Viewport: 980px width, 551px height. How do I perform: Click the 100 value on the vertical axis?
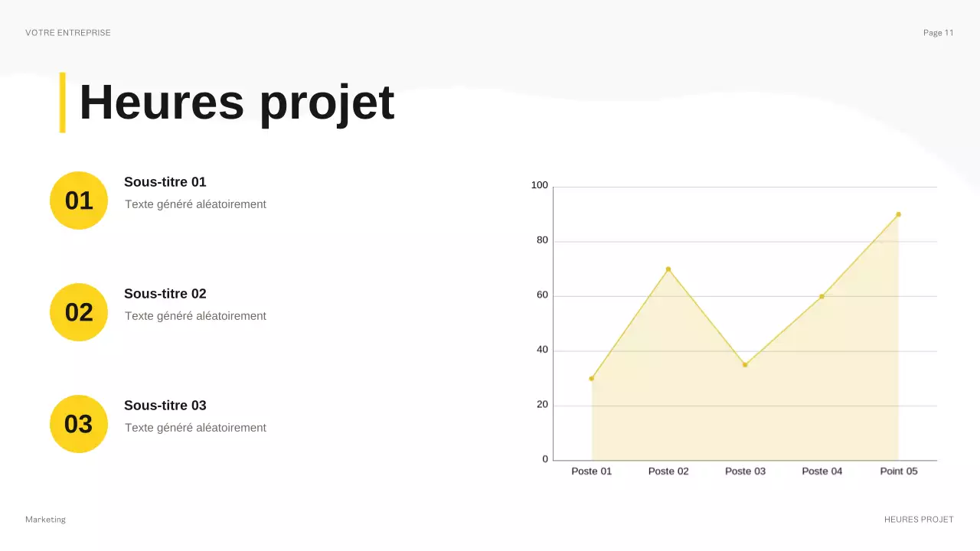pyautogui.click(x=539, y=184)
